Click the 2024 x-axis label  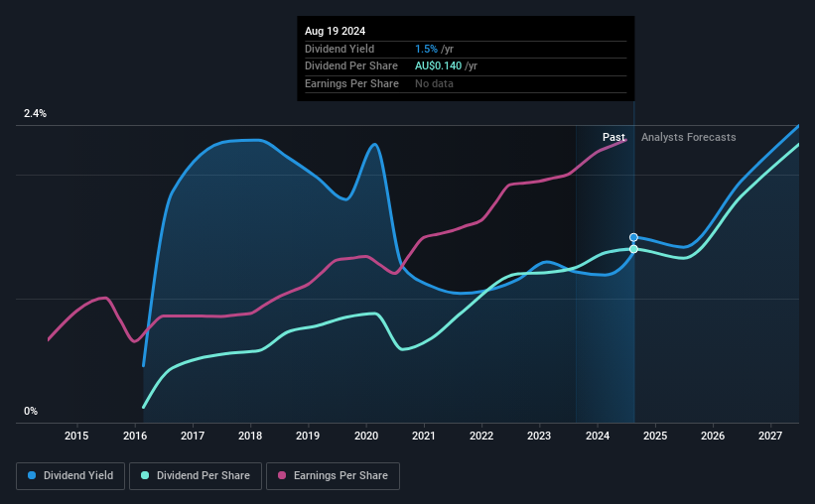click(598, 436)
